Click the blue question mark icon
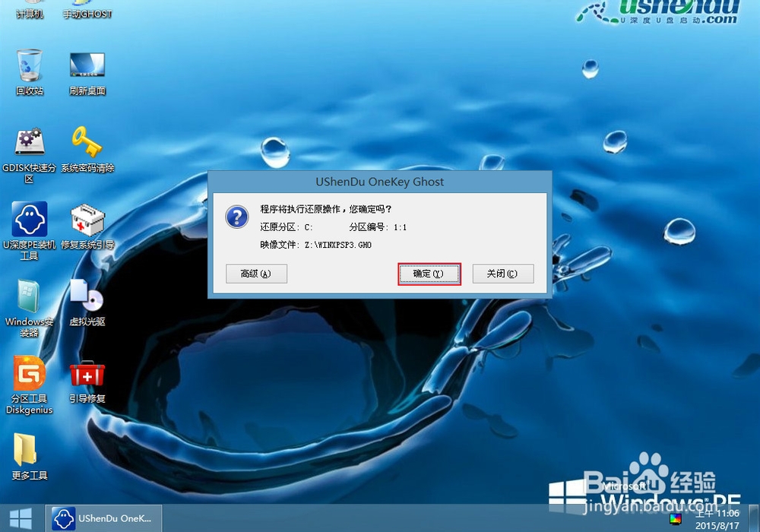Screen dimensions: 760x532 click(237, 217)
